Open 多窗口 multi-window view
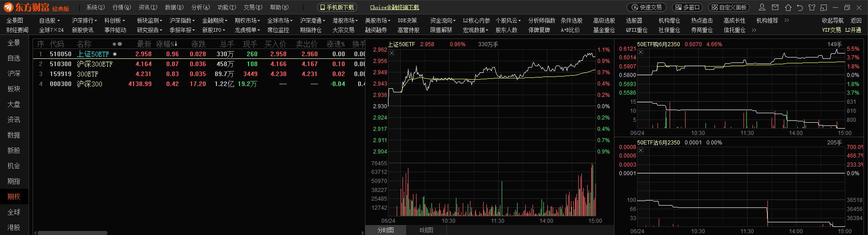Image resolution: width=868 pixels, height=235 pixels. click(687, 7)
